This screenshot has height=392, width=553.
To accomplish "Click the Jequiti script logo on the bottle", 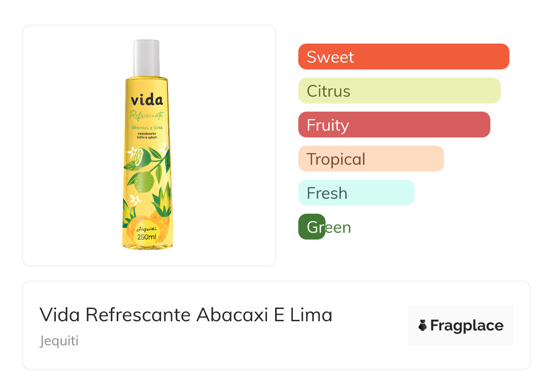I will pos(147,229).
